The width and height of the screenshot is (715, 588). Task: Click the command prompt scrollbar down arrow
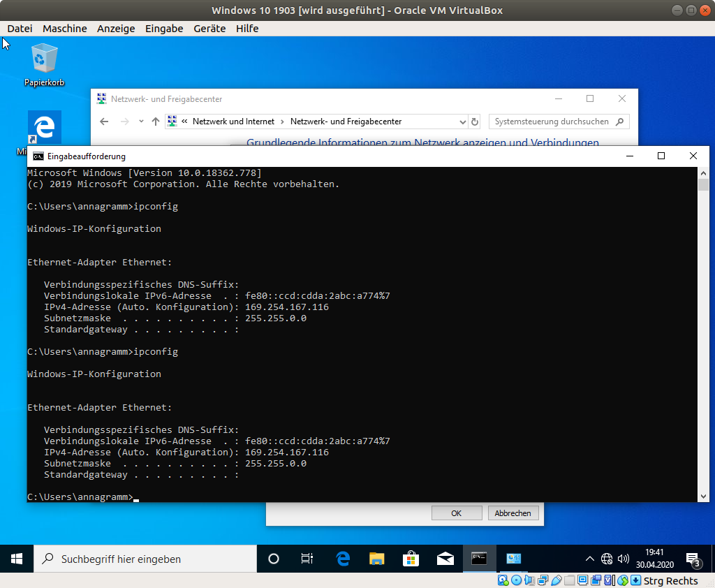(x=703, y=497)
